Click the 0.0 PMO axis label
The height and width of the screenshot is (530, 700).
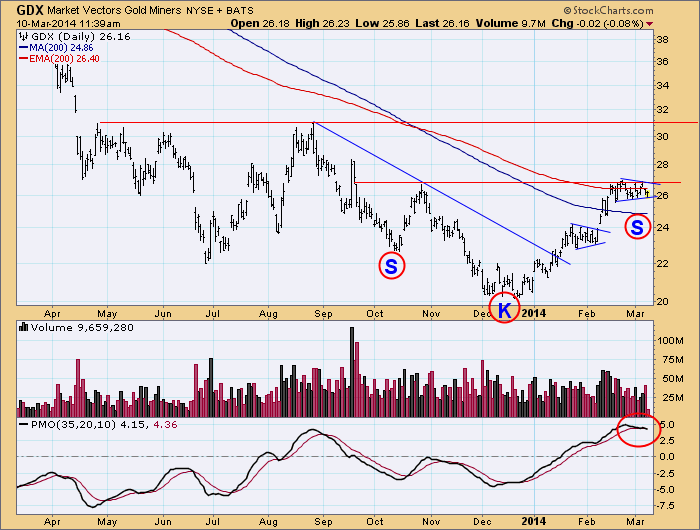click(665, 457)
